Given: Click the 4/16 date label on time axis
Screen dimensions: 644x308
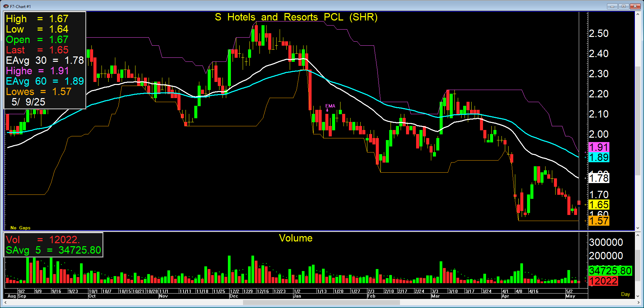Looking at the screenshot, I should pyautogui.click(x=534, y=291).
